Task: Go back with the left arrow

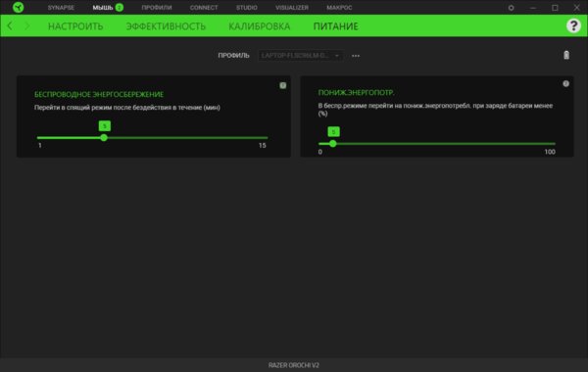Action: (10, 25)
